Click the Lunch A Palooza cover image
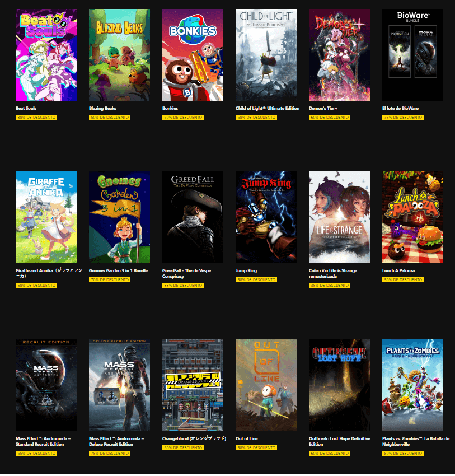The height and width of the screenshot is (476, 455). [x=412, y=217]
